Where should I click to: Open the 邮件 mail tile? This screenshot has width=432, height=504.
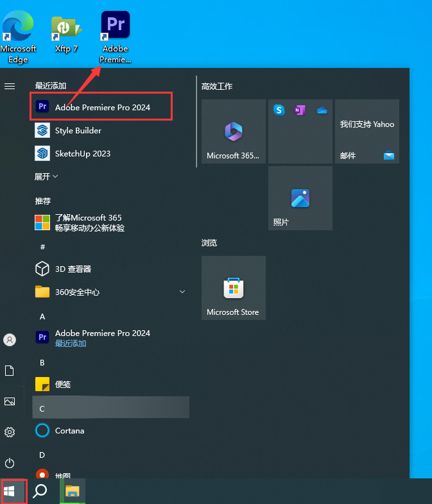click(x=367, y=131)
